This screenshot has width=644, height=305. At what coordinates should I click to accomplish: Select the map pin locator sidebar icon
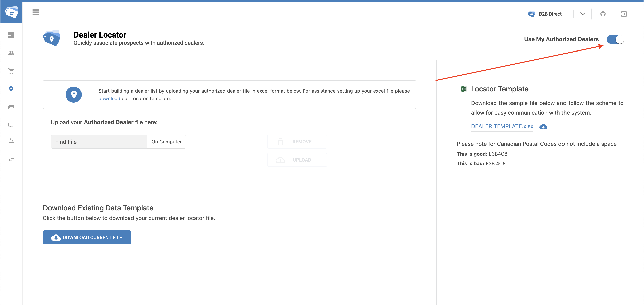coord(11,89)
